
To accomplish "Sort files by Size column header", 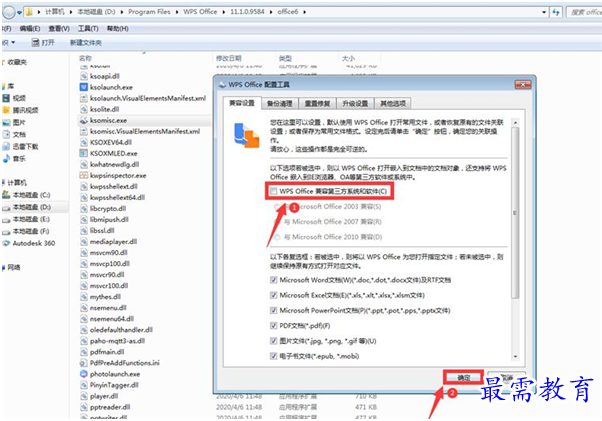I will point(348,58).
